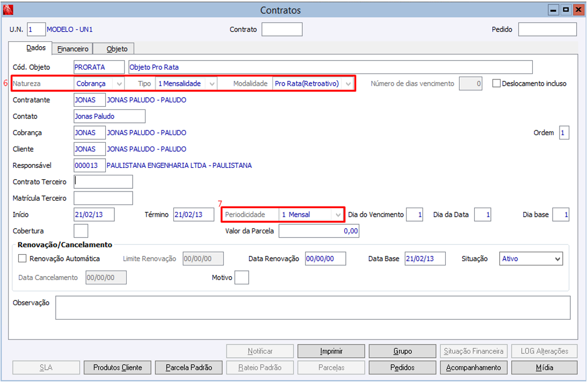Image resolution: width=588 pixels, height=383 pixels.
Task: Click the Situação Financeira button
Action: coord(474,351)
